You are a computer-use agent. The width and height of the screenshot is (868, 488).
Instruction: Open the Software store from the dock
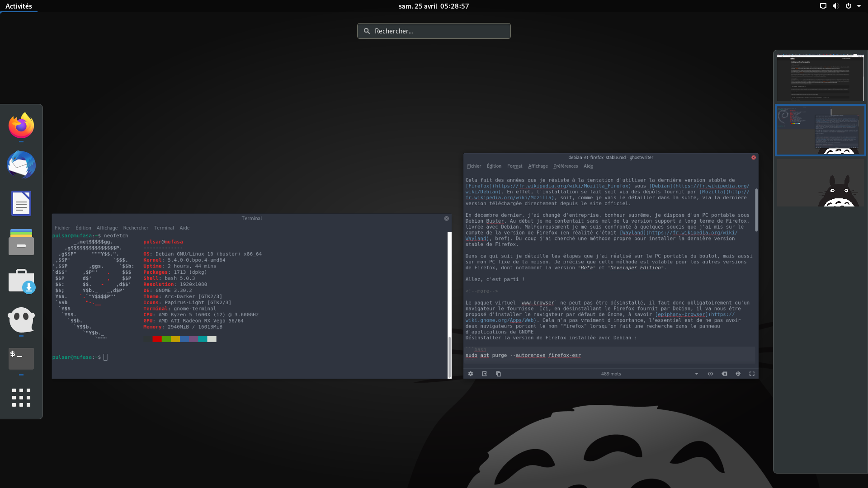21,281
